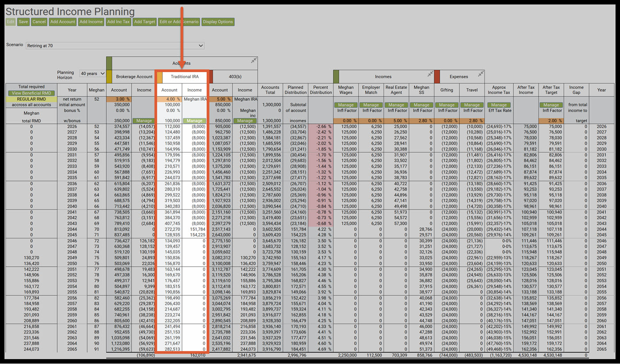Collapse the Incomes section
Viewport: 620px width, 364px height.
tap(430, 73)
